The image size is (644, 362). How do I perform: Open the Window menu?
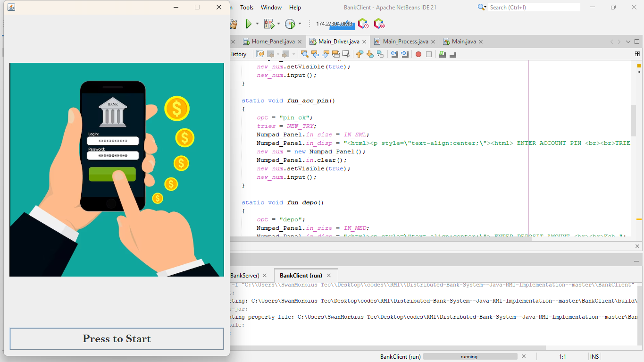[x=271, y=8]
